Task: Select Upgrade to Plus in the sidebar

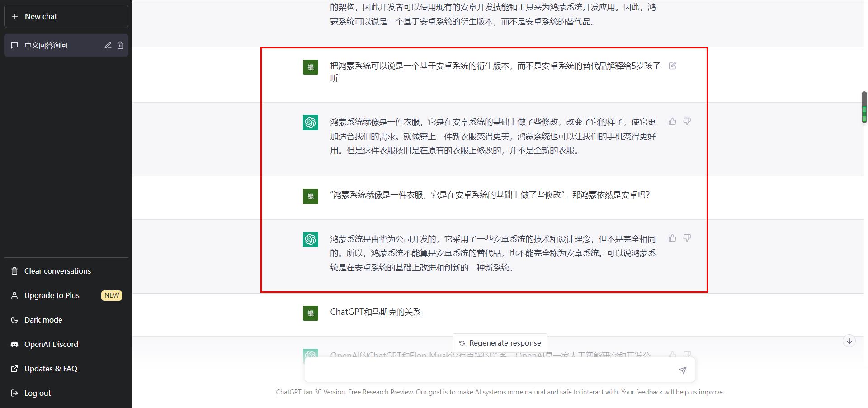Action: coord(51,295)
